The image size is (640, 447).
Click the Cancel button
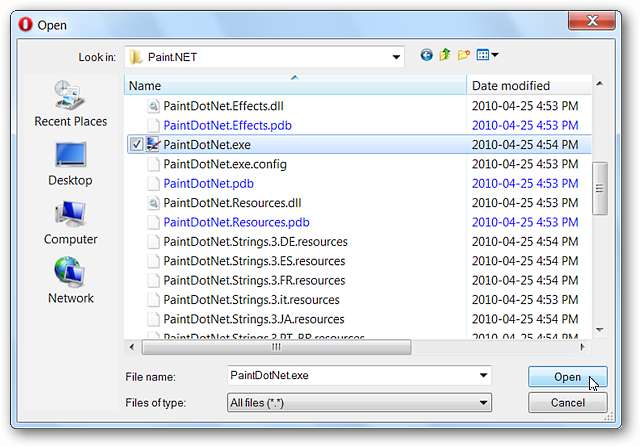[x=567, y=403]
